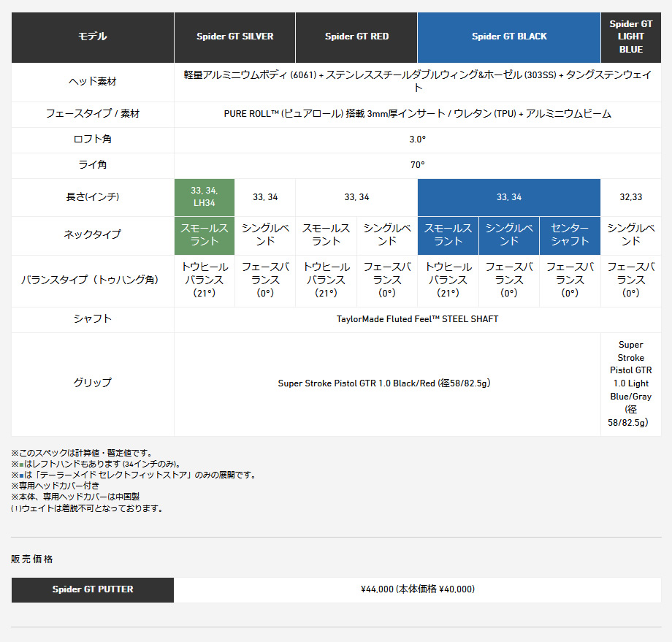Click the シャフト row label
This screenshot has width=672, height=642.
click(93, 319)
